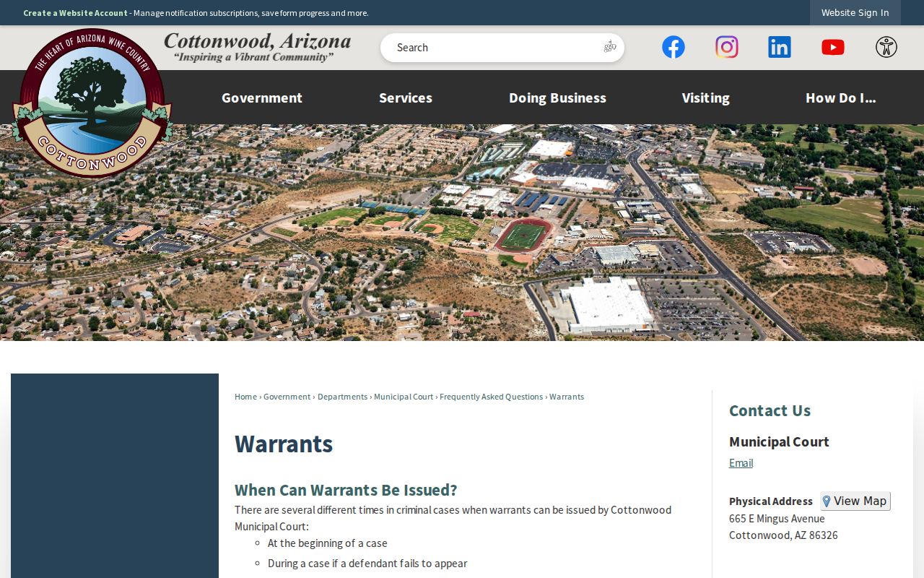
Task: Click the Website Sign In button
Action: 855,12
